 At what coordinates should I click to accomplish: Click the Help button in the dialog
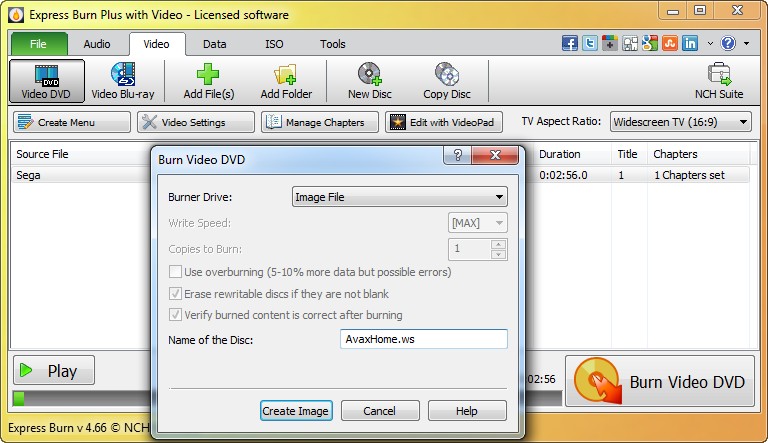[467, 411]
